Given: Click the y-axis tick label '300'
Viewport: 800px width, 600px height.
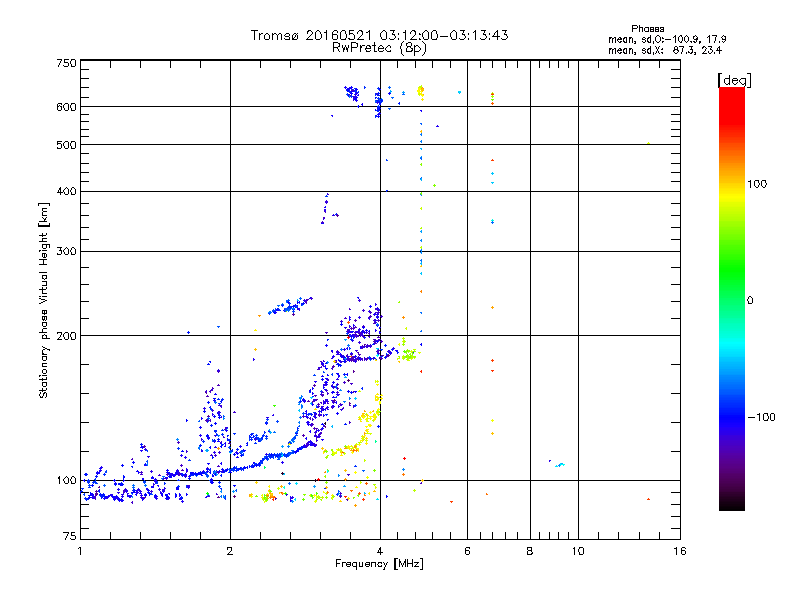Looking at the screenshot, I should (x=66, y=251).
